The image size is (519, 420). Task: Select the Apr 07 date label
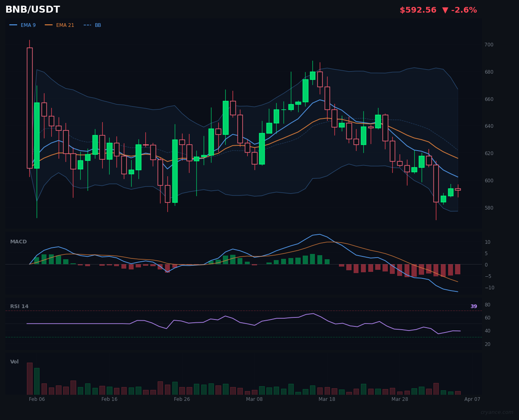point(472,399)
